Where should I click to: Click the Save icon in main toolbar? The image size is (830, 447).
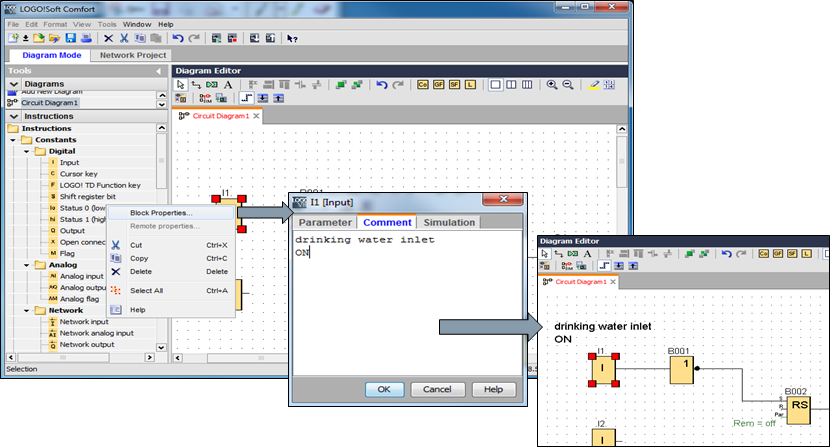[x=70, y=38]
